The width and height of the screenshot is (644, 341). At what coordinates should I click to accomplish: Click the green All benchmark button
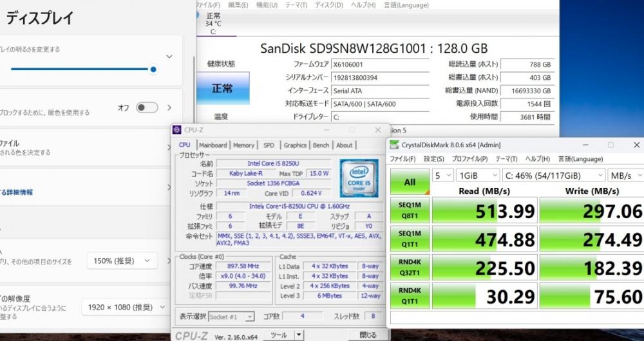[410, 182]
